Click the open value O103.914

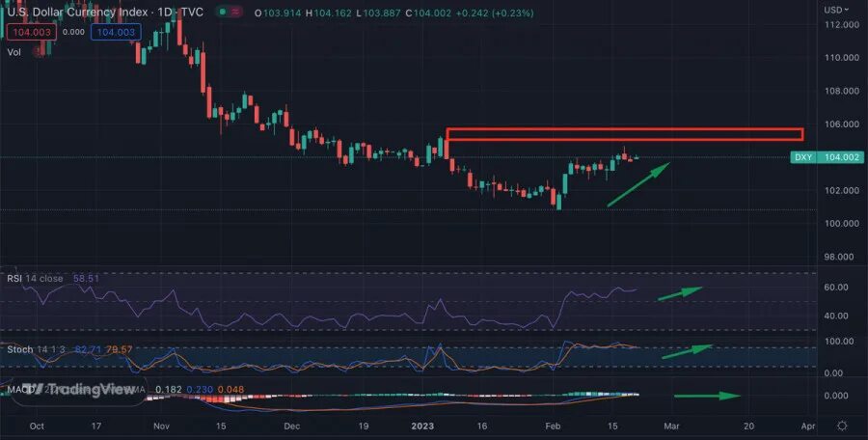point(278,13)
